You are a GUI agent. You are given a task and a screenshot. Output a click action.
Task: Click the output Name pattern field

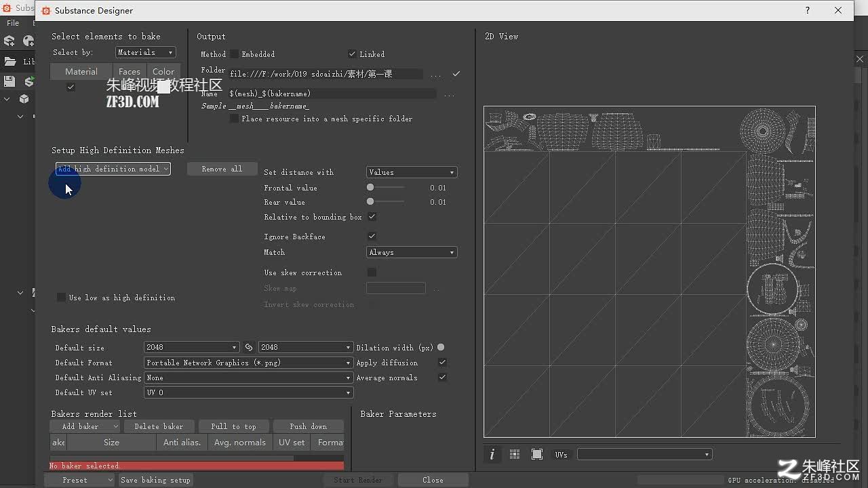pos(332,94)
